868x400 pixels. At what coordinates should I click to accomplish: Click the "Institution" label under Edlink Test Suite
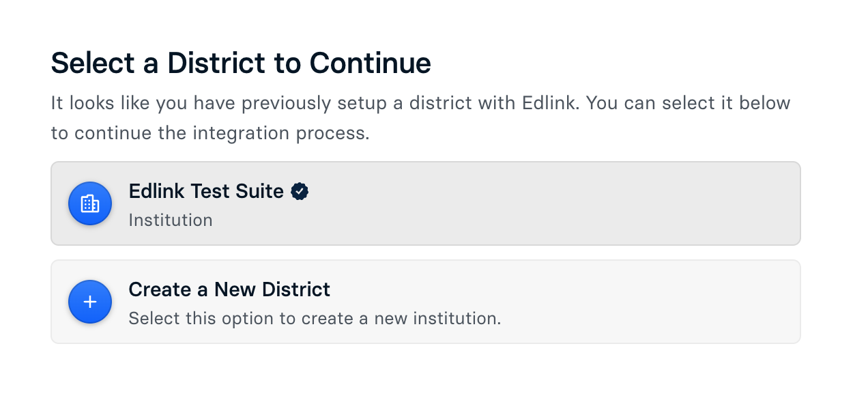(x=171, y=220)
